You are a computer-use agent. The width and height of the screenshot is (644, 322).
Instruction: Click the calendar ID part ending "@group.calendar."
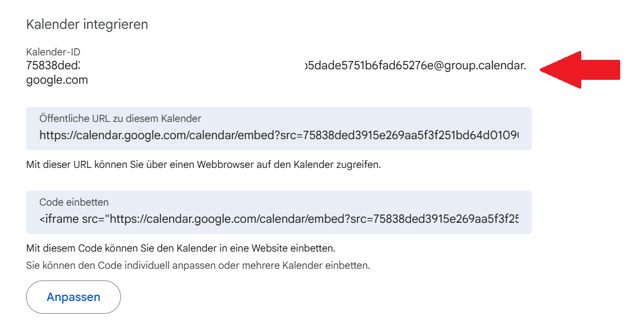(415, 66)
